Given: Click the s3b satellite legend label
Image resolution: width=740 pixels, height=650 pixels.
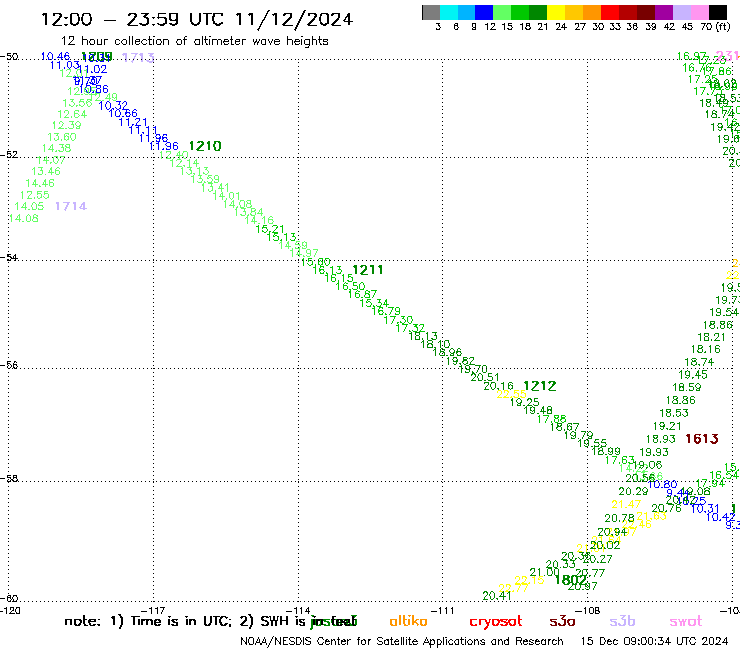Looking at the screenshot, I should coord(622,621).
